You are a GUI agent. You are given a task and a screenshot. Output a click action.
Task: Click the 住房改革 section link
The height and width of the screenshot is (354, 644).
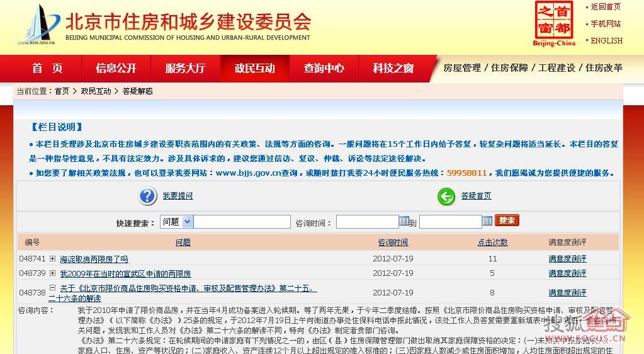604,68
